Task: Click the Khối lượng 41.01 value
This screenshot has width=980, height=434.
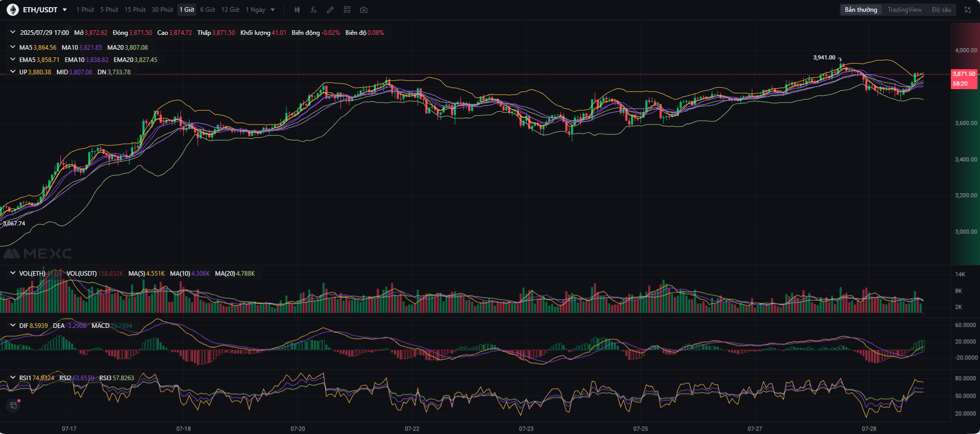Action: (x=263, y=33)
